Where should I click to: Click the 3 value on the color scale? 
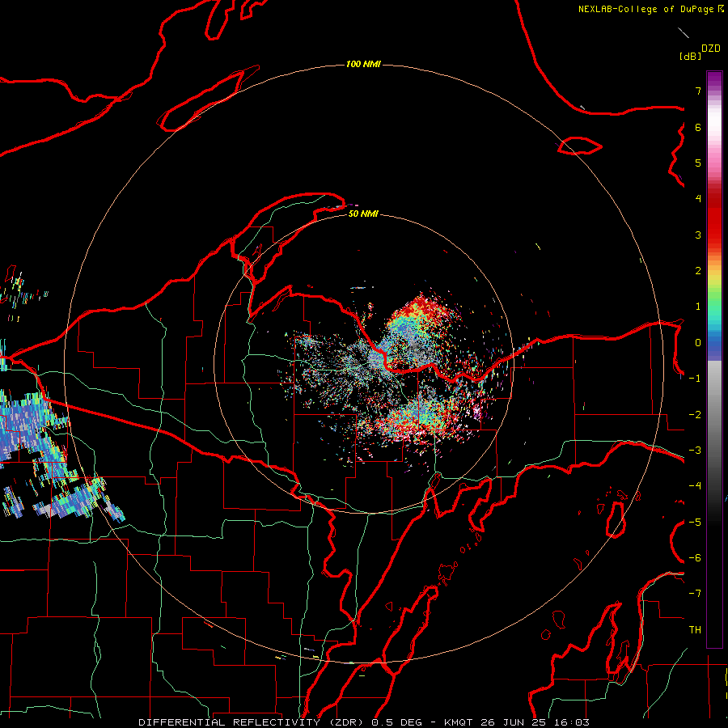click(698, 235)
